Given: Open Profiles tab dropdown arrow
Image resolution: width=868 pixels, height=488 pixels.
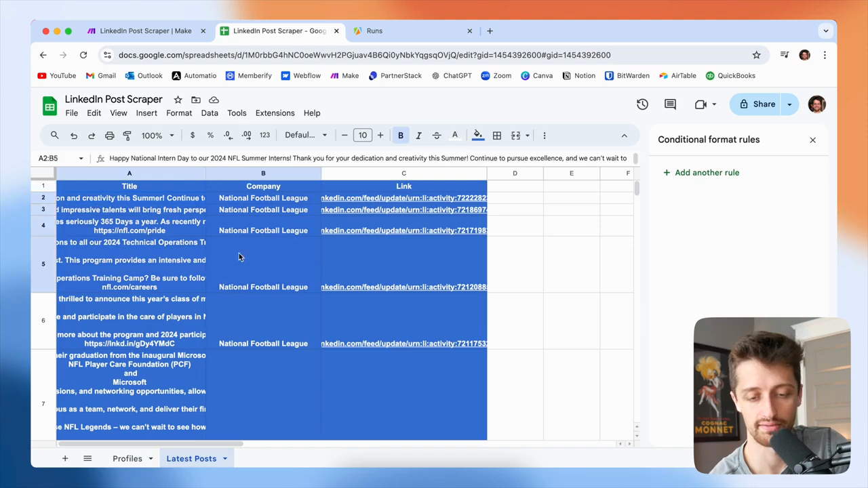Looking at the screenshot, I should tap(151, 459).
